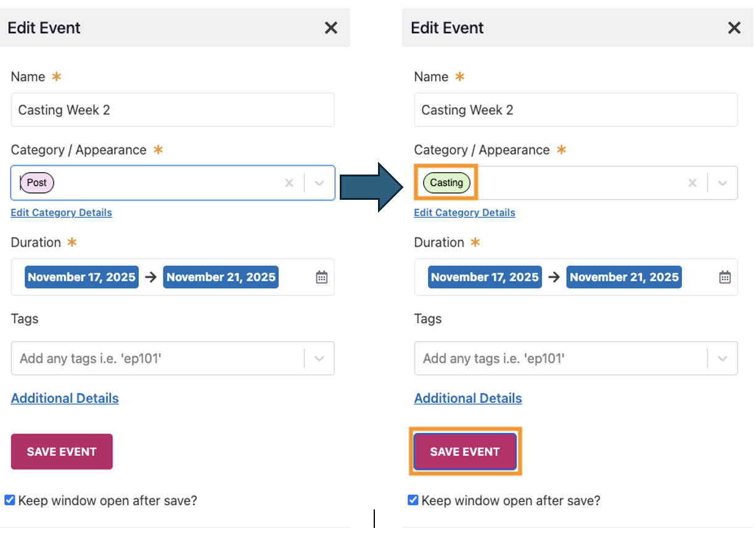The image size is (756, 544).
Task: Uncheck left 'Keep window open after save?' checkbox
Action: 10,500
